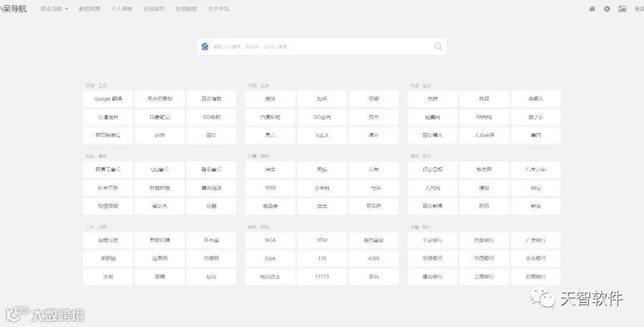Open the 当当 link
This screenshot has height=327, width=644.
coord(322,206)
